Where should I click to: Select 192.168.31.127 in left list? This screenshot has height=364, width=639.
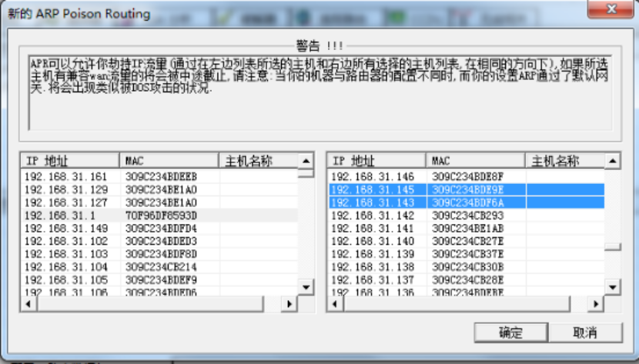click(159, 202)
